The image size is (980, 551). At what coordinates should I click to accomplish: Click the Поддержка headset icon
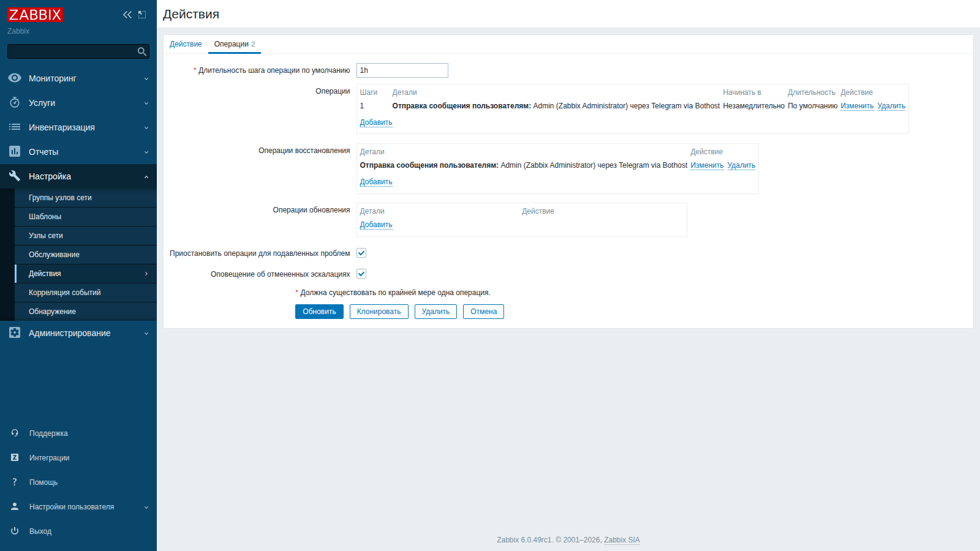15,433
